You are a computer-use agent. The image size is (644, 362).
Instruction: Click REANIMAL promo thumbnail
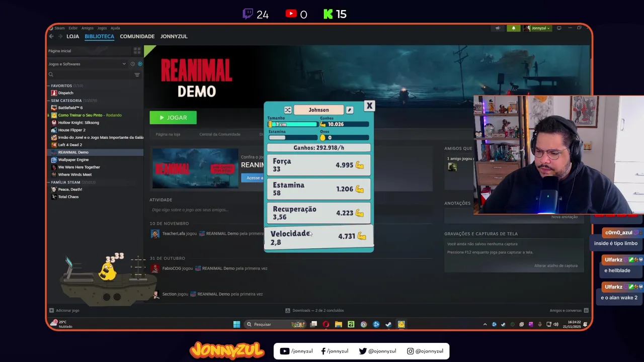[195, 168]
